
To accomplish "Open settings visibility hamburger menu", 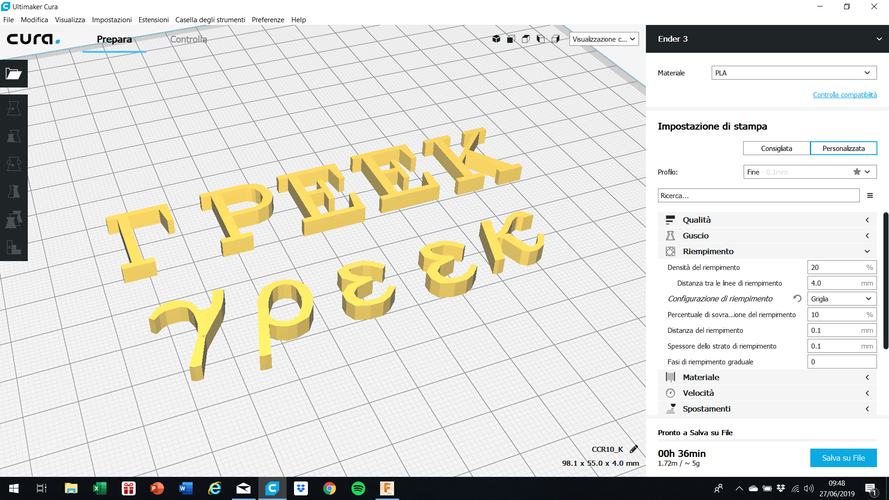I will tap(870, 196).
